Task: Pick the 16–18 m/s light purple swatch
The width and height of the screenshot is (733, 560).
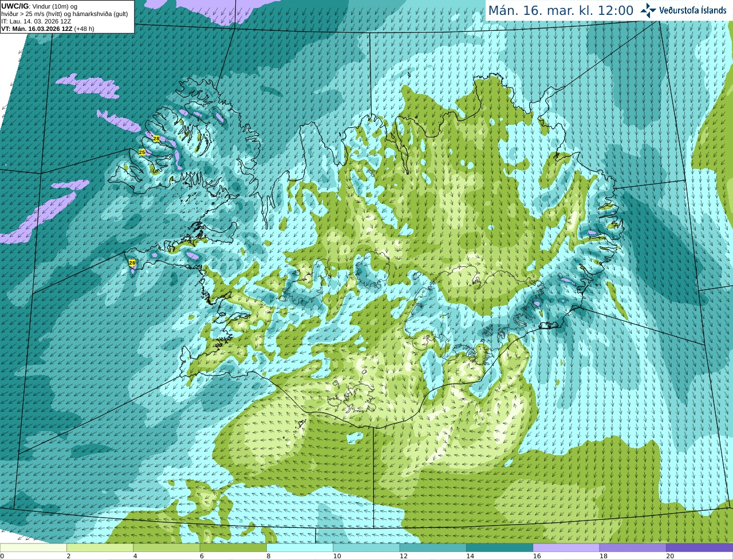Action: 566,547
